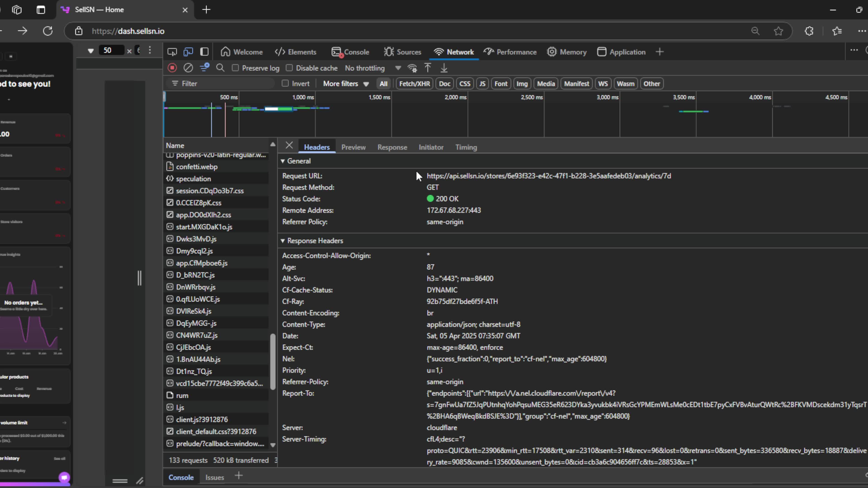Filter requests by Fetch/XHR
This screenshot has height=488, width=868.
click(x=414, y=84)
